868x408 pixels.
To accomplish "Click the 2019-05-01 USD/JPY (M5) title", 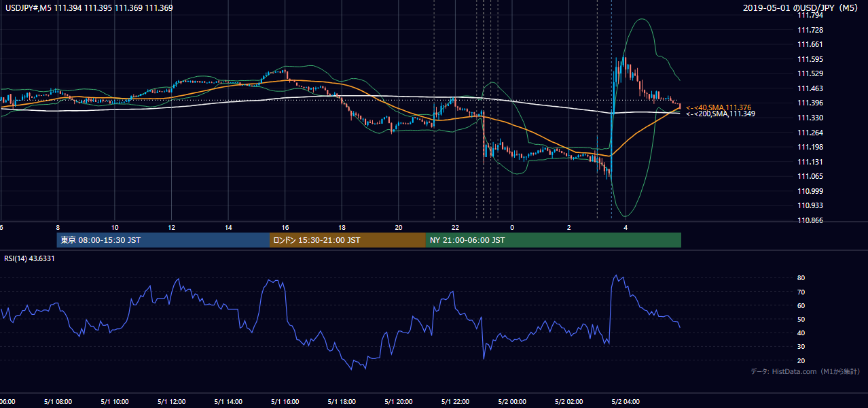I will point(802,8).
